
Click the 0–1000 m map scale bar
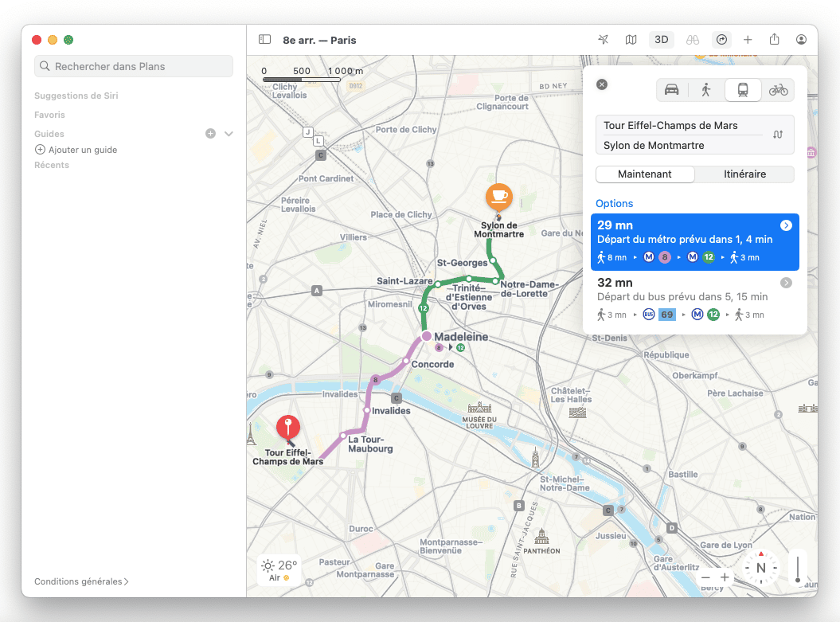302,80
